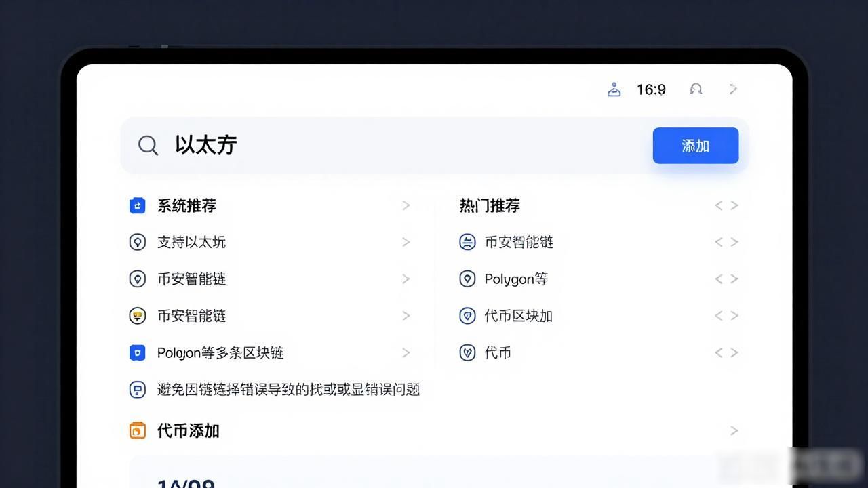Open the Polygon等多条区块链 row chevron
Image resolution: width=868 pixels, height=488 pixels.
(406, 352)
